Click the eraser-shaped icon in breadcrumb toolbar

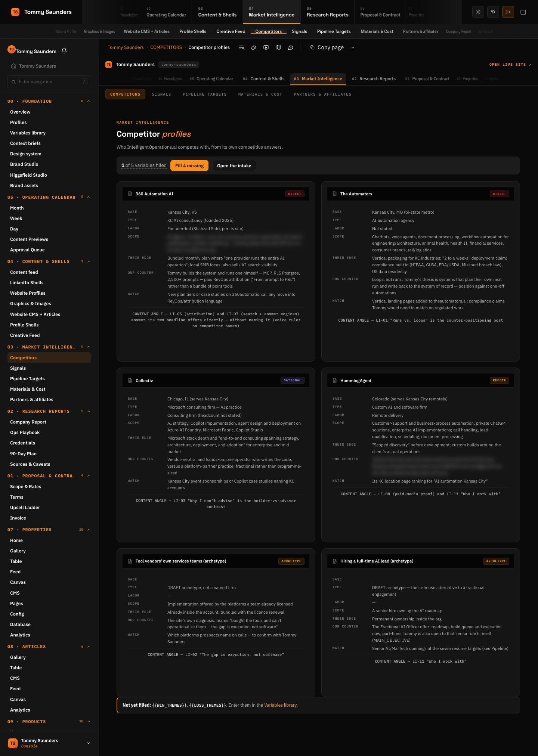coord(254,47)
